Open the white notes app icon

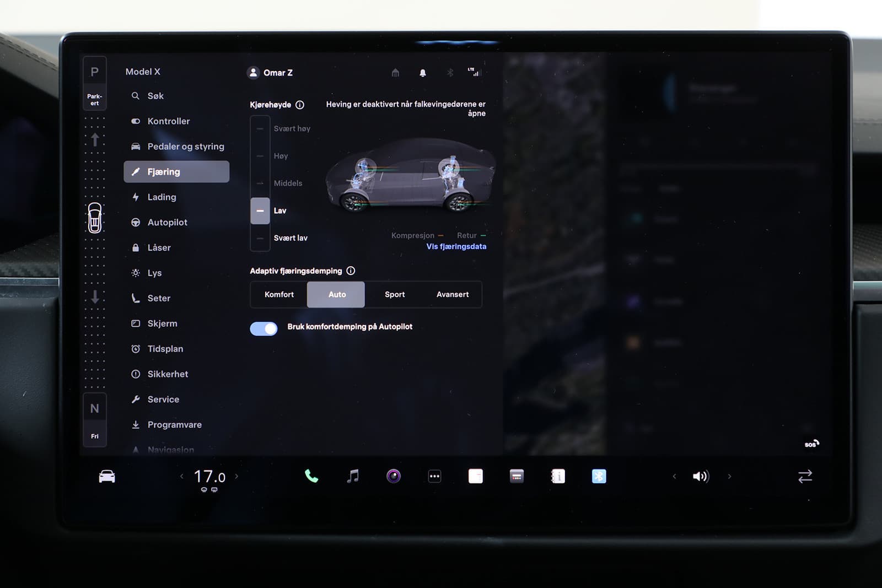coord(476,476)
